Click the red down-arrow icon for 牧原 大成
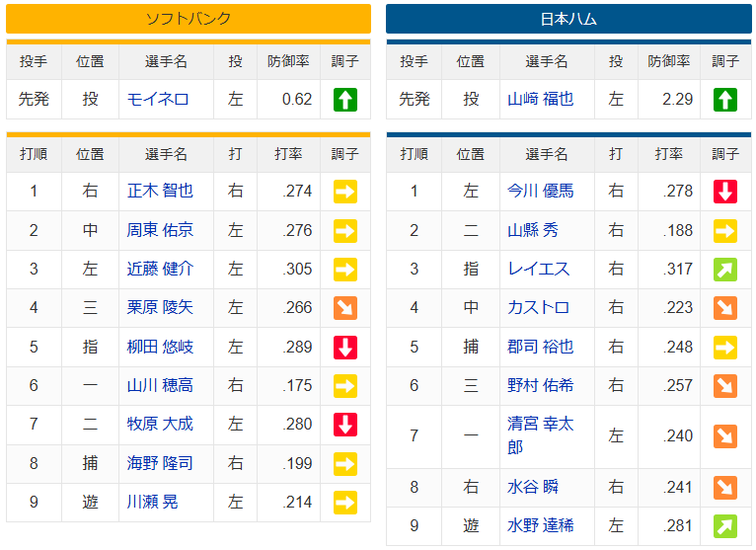 [x=345, y=424]
